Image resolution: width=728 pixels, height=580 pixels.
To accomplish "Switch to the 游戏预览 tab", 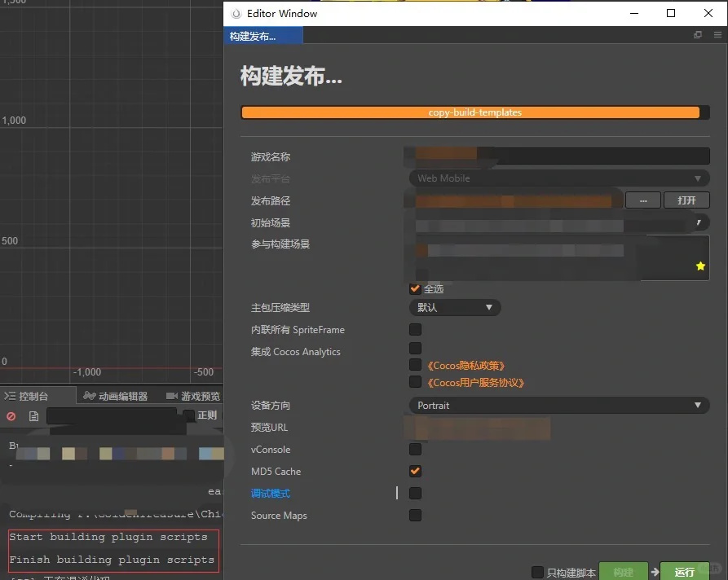I will (193, 396).
